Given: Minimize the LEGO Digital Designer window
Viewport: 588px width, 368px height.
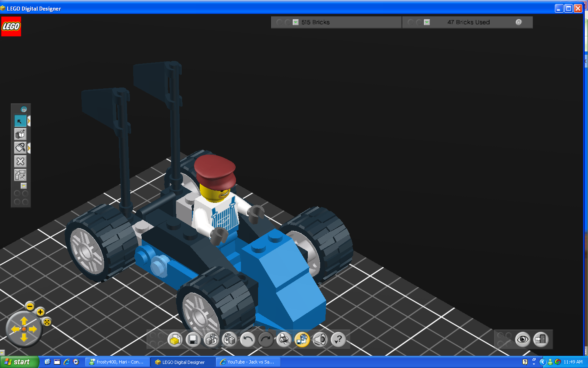Looking at the screenshot, I should [x=559, y=8].
